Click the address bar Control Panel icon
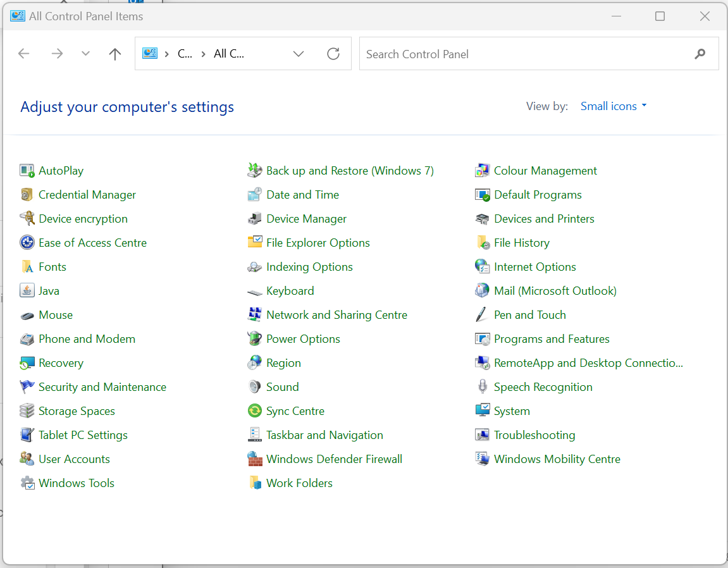Screen dimensions: 728x568 149,53
